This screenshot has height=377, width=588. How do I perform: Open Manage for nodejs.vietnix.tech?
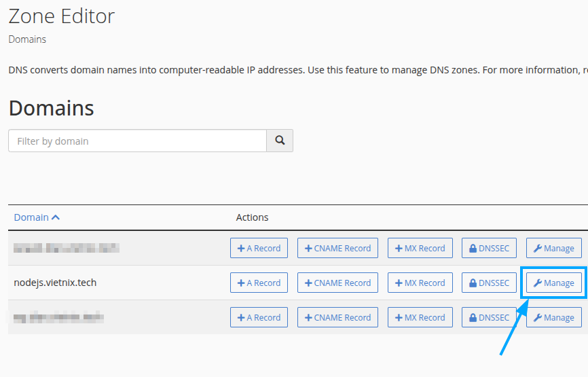[x=553, y=283]
